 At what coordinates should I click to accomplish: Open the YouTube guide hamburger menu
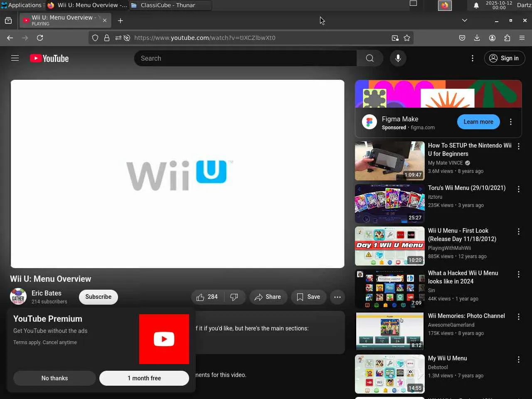point(15,58)
